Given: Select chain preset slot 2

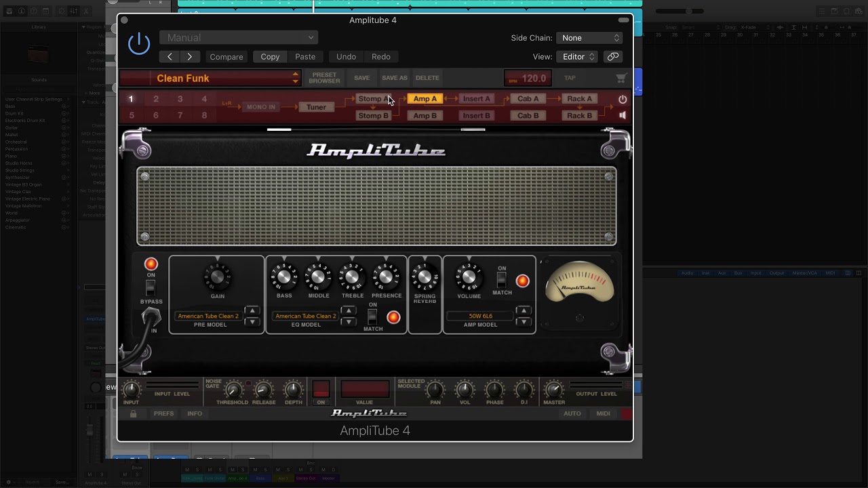Looking at the screenshot, I should [156, 99].
